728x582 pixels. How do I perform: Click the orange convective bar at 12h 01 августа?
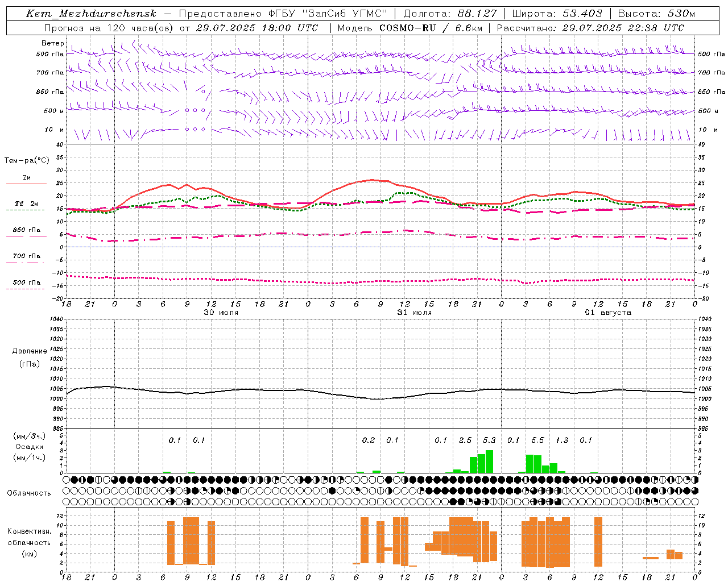tap(598, 542)
